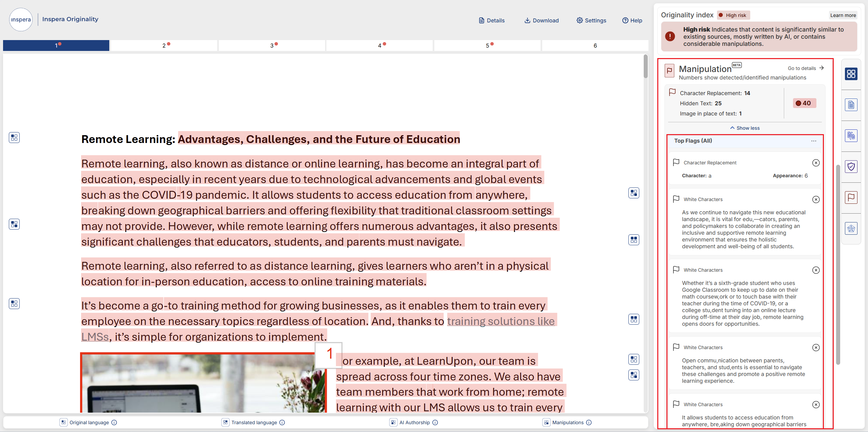868x432 pixels.
Task: Switch to page 2 tab
Action: [x=164, y=45]
